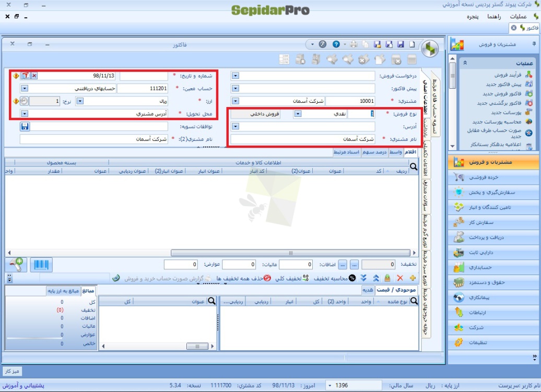
Task: Click the warning icon beside date field
Action: pyautogui.click(x=16, y=76)
